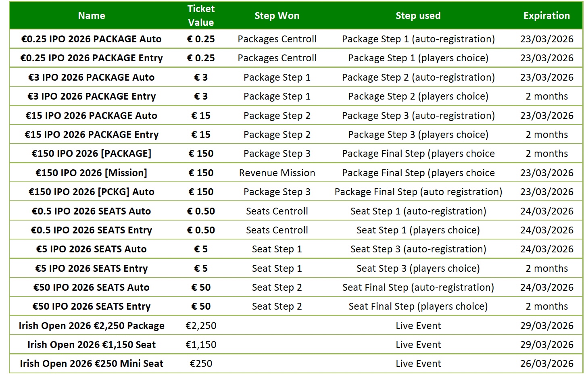Click the €2,250 ticket value cell
This screenshot has width=588, height=381.
201,326
